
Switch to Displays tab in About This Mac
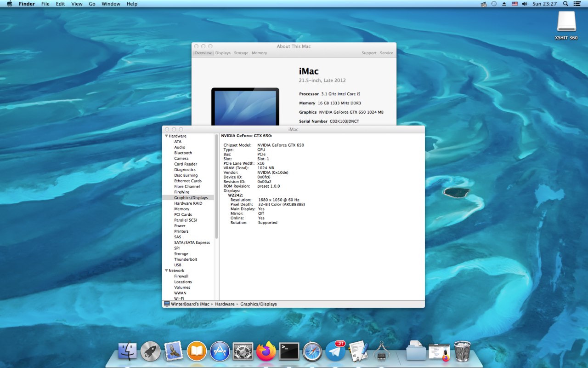(x=223, y=53)
